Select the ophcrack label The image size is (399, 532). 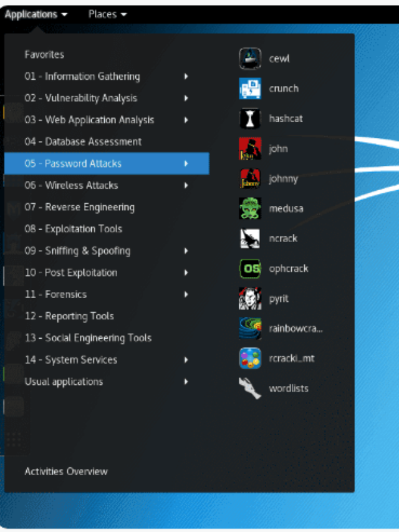pos(289,269)
